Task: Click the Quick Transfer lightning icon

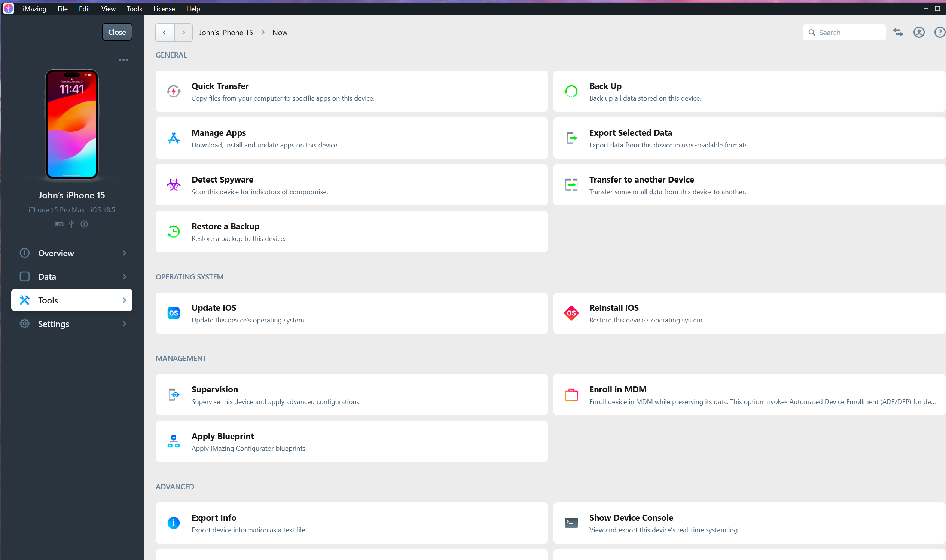Action: tap(173, 91)
